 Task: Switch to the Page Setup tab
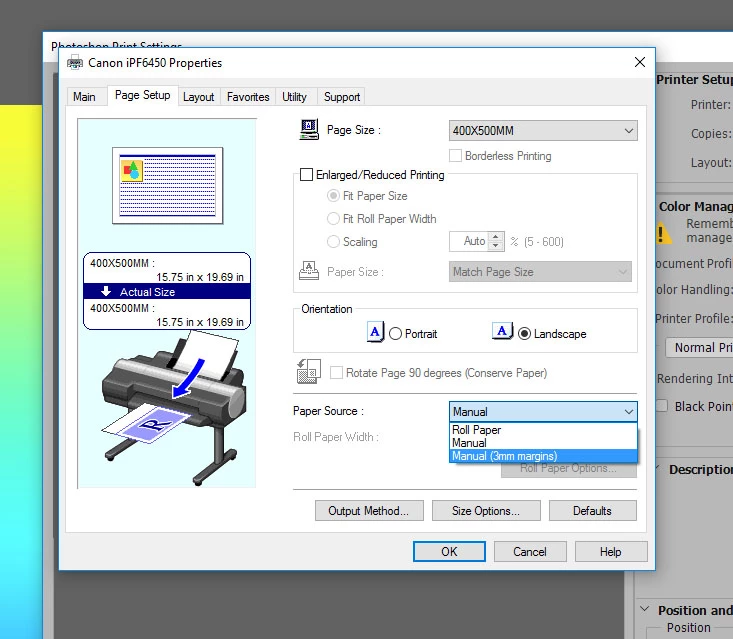[x=143, y=95]
